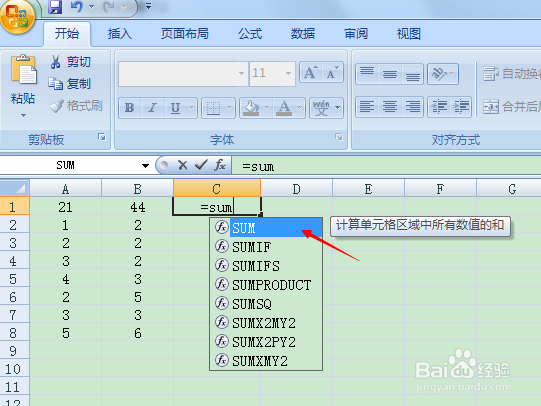
Task: Open the 字体 dialog launcher
Action: pos(339,137)
